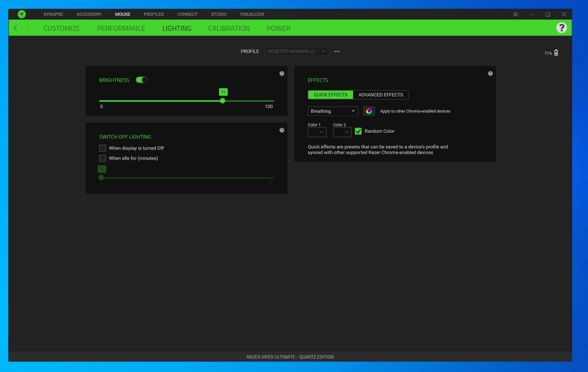Screen dimensions: 588x372
Task: Click brightness maximum value 100
Action: (x=269, y=107)
